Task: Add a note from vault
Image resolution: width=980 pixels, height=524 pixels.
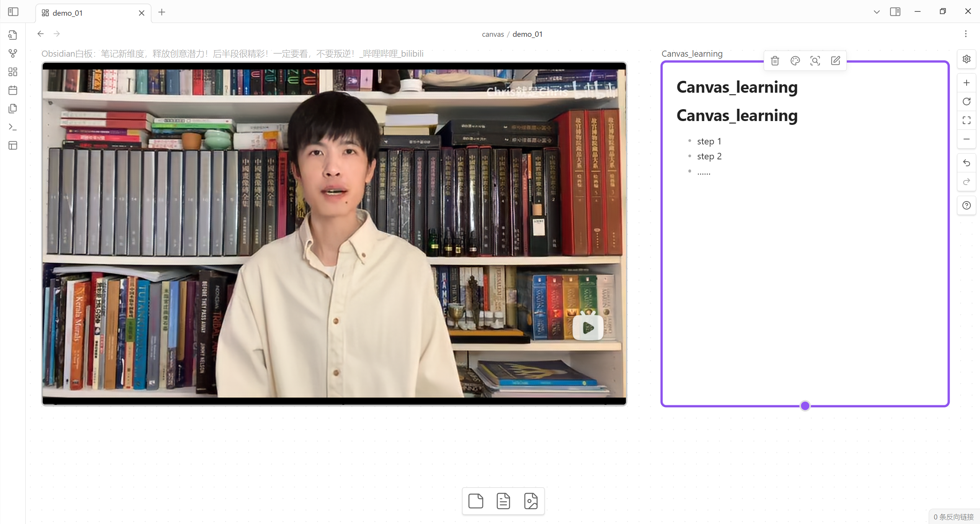Action: click(503, 501)
